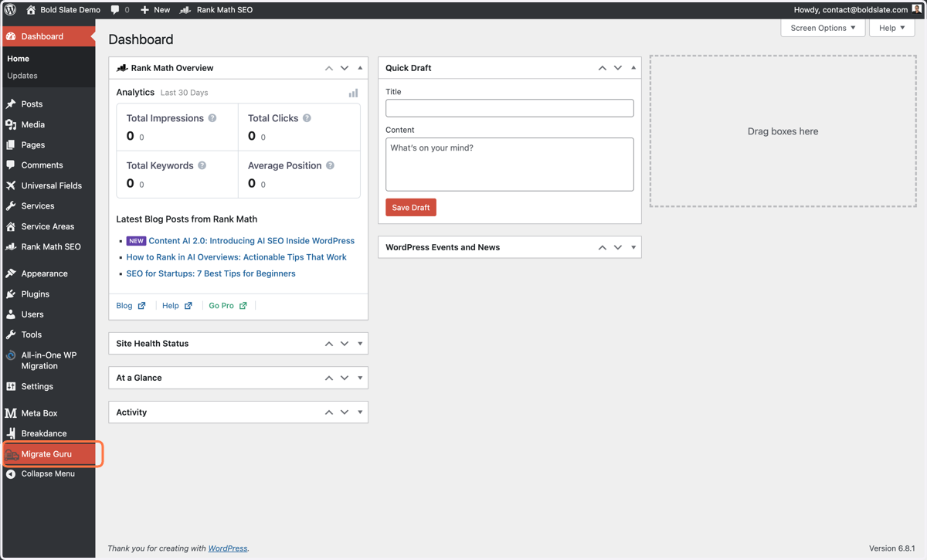Collapse the Quick Draft panel

click(633, 68)
